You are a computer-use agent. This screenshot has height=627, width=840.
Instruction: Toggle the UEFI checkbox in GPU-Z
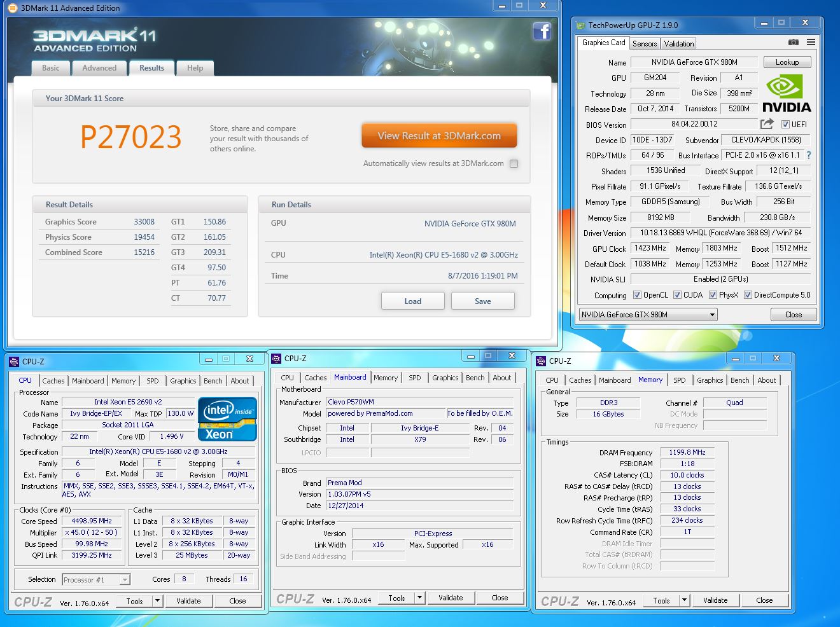click(785, 125)
